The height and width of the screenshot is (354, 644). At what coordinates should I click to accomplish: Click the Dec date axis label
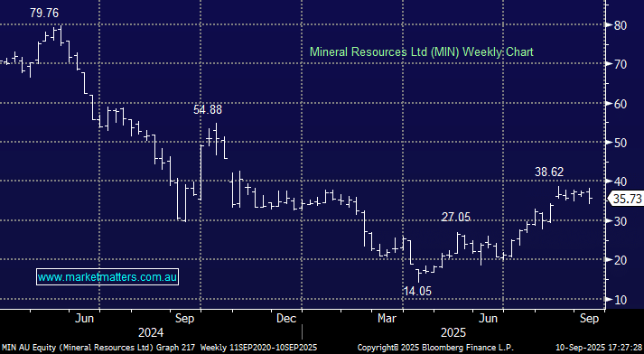click(x=286, y=318)
